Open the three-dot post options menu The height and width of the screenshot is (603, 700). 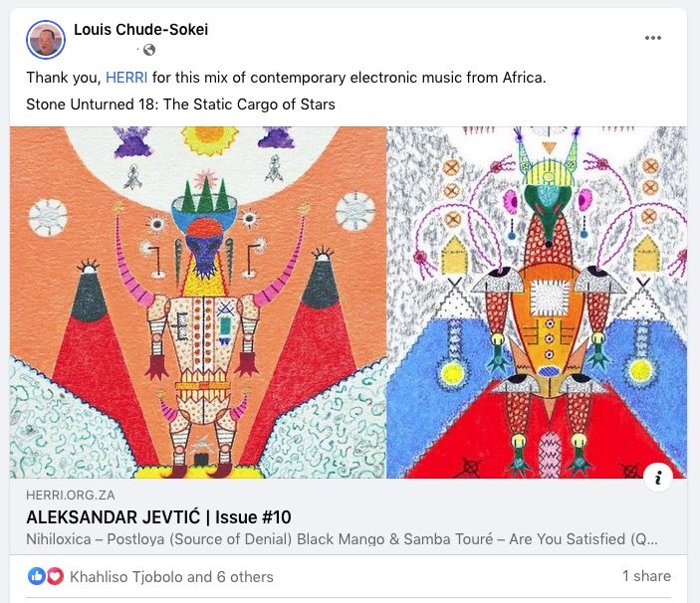tap(652, 38)
